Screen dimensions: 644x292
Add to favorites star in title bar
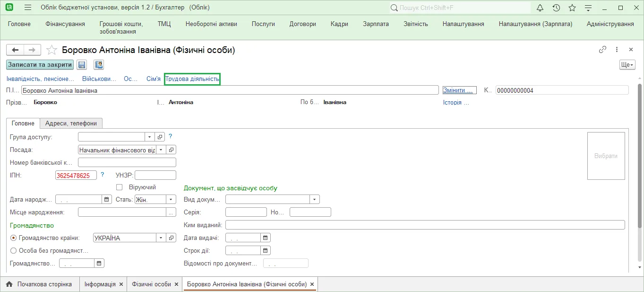click(x=572, y=8)
